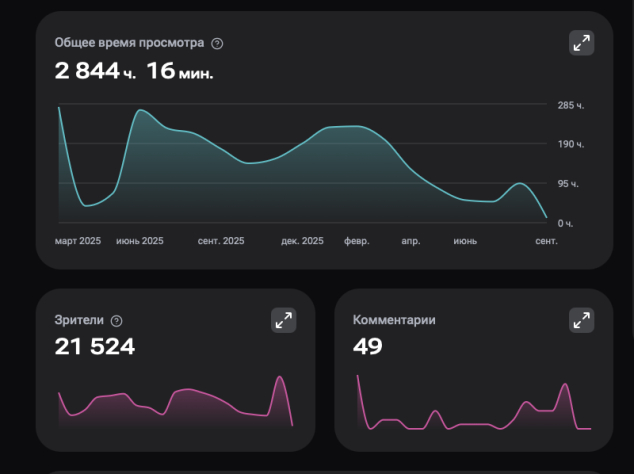Select the сент. 2025 axis label
This screenshot has height=474, width=634.
coord(221,241)
